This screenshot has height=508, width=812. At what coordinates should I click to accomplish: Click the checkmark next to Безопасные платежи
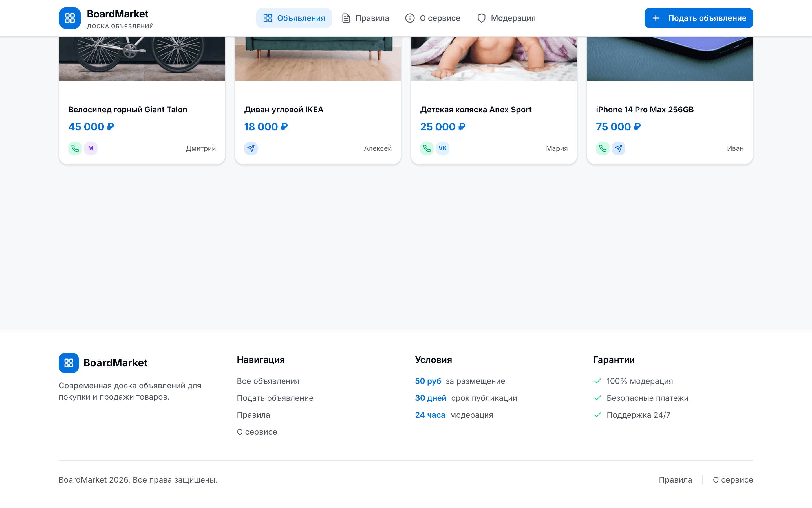597,398
